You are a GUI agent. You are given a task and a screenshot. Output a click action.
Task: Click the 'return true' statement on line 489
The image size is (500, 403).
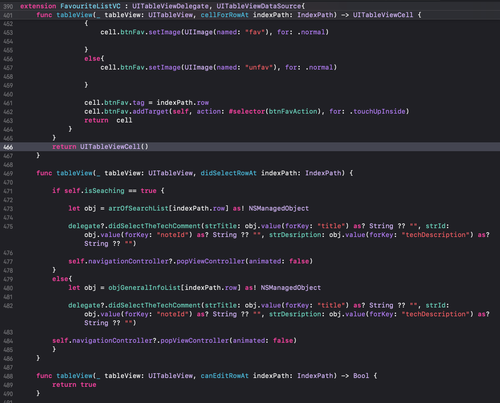tap(74, 385)
